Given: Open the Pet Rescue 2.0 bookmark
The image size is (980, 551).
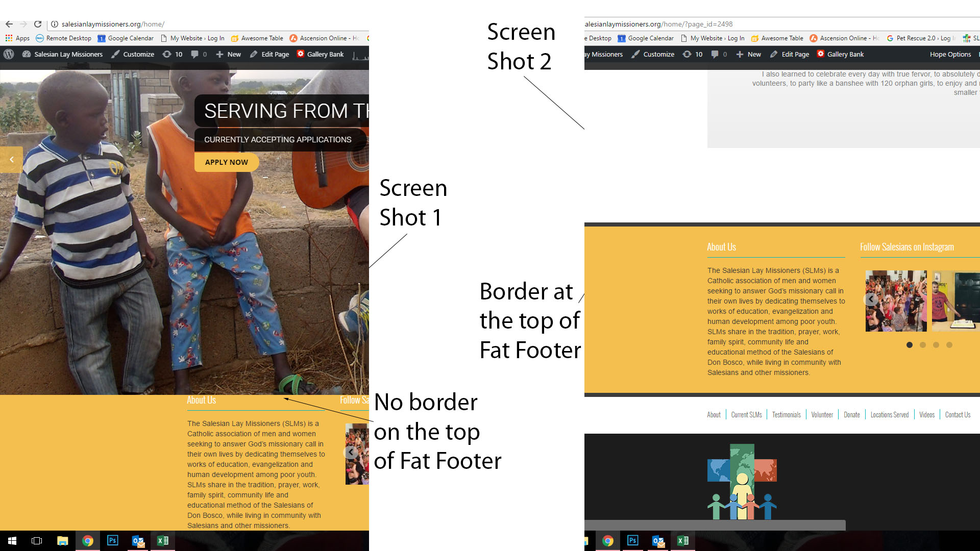Looking at the screenshot, I should 921,38.
